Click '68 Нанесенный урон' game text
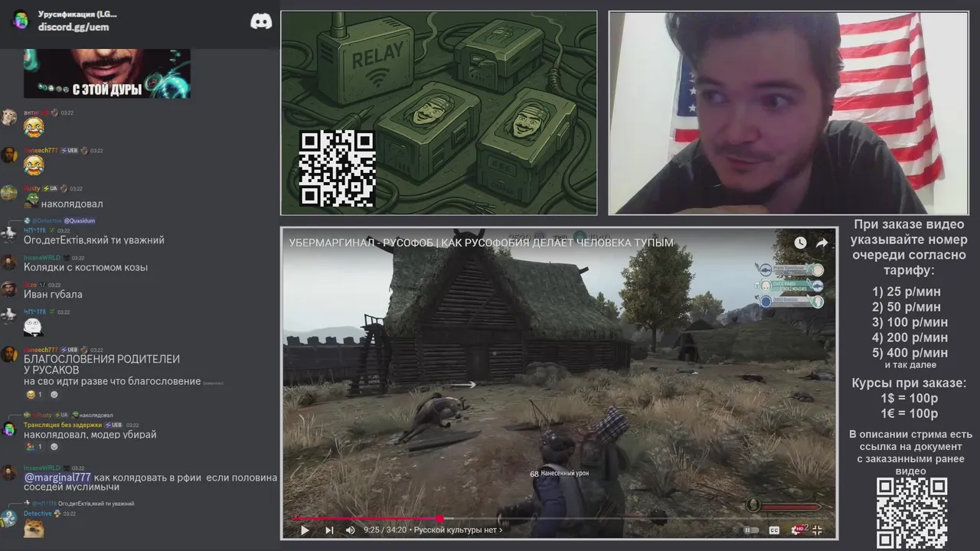The image size is (980, 551). 559,474
